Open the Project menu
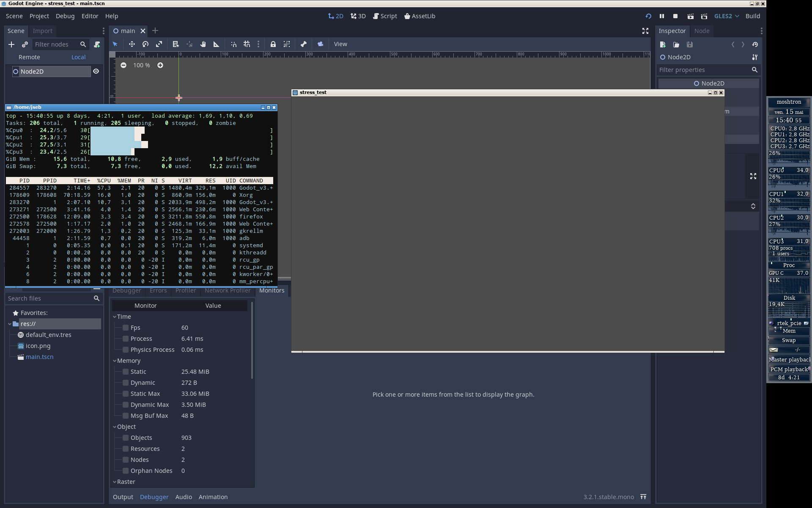The image size is (812, 508). [39, 16]
